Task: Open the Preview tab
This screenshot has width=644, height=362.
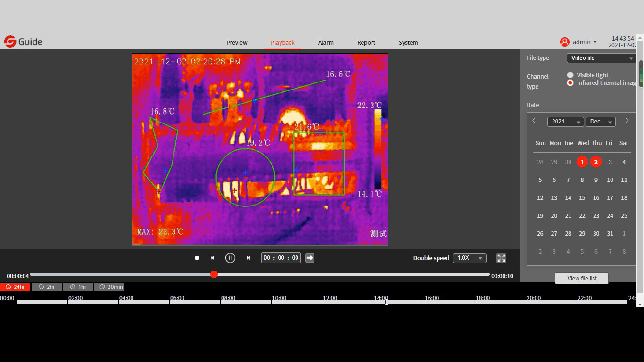Action: (x=237, y=42)
